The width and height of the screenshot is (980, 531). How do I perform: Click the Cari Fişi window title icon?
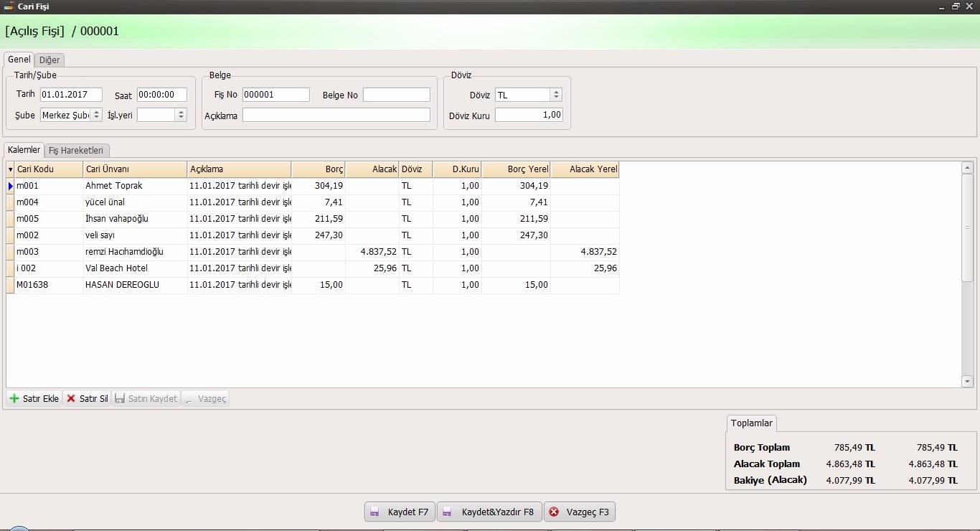tap(9, 6)
